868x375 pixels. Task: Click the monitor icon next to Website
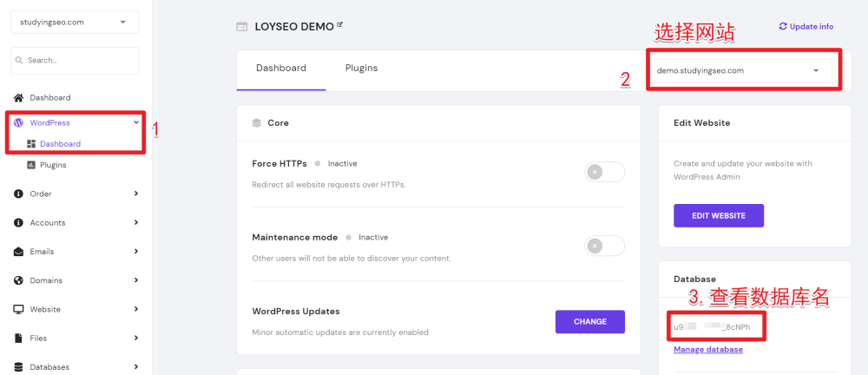(x=19, y=309)
